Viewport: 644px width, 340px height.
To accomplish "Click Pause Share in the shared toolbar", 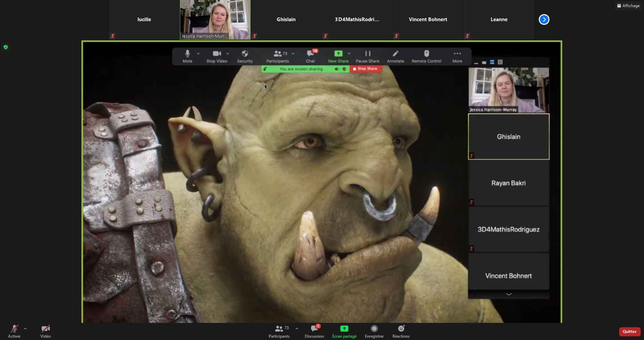I will 368,56.
